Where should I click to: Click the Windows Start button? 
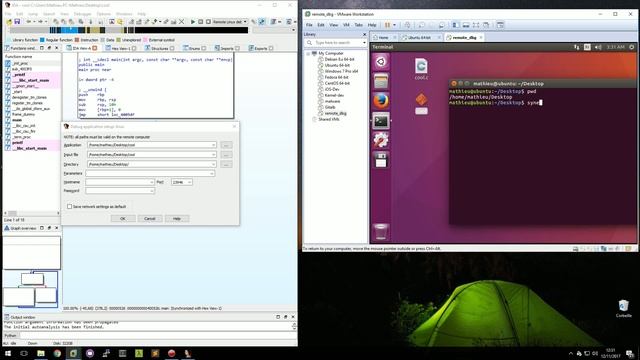coord(8,353)
